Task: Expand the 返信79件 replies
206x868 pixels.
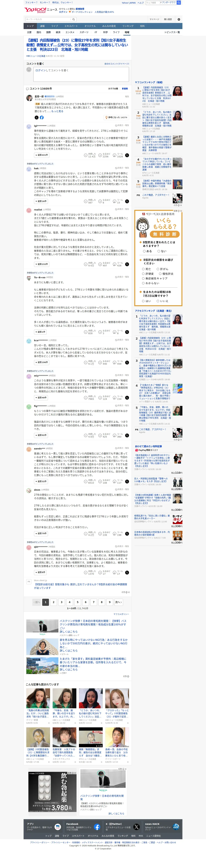Action: click(41, 533)
